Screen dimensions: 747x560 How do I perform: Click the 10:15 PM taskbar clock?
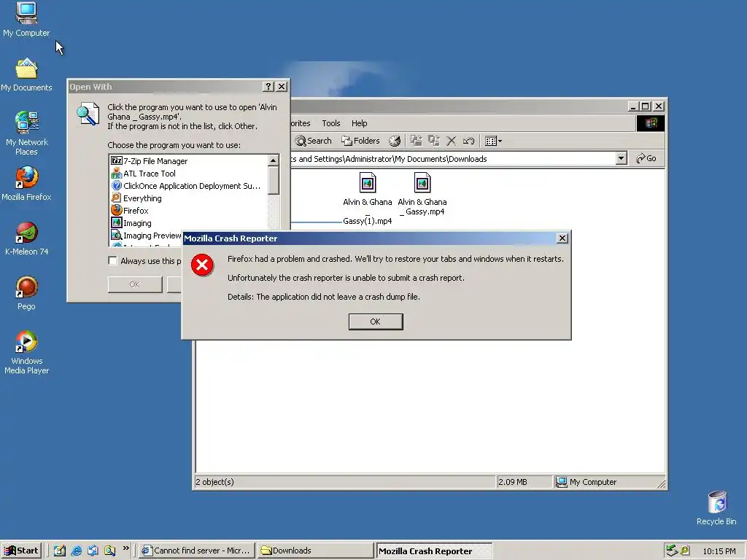(x=719, y=551)
